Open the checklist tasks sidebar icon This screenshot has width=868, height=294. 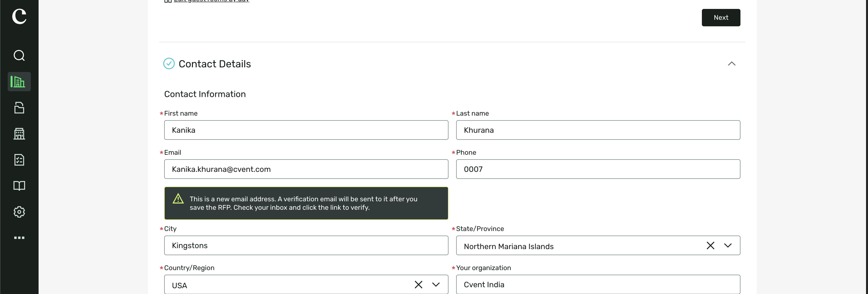pyautogui.click(x=19, y=160)
